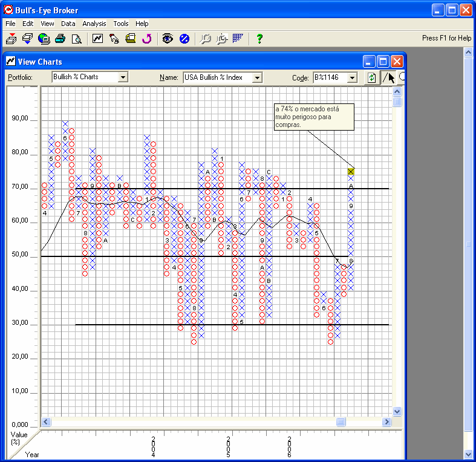
Task: Click the green question mark help icon
Action: pyautogui.click(x=259, y=39)
